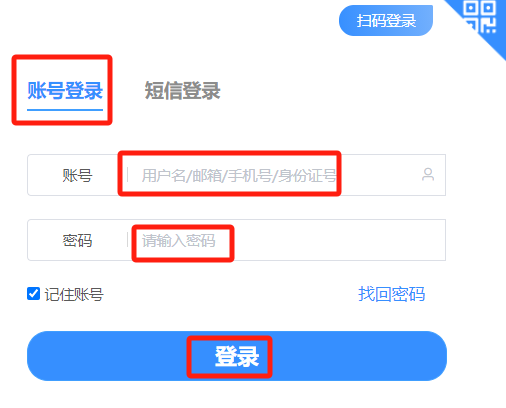The width and height of the screenshot is (506, 408).
Task: Click the 密码 field label
Action: [77, 240]
